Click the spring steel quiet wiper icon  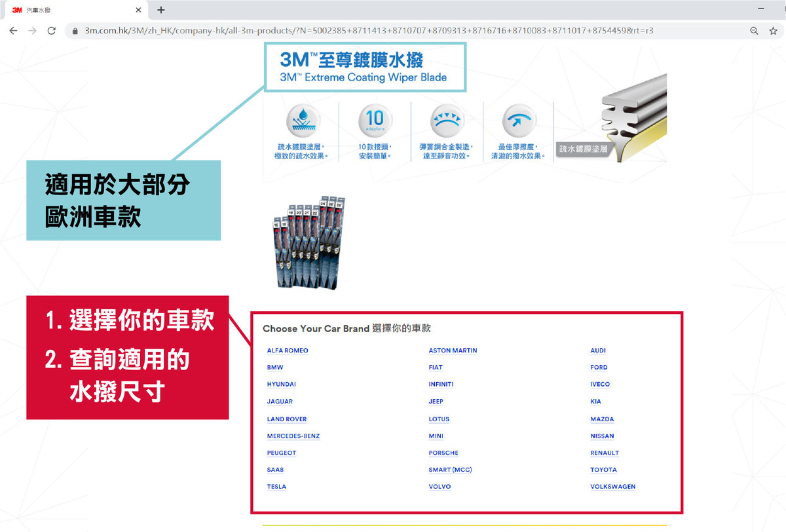[446, 121]
